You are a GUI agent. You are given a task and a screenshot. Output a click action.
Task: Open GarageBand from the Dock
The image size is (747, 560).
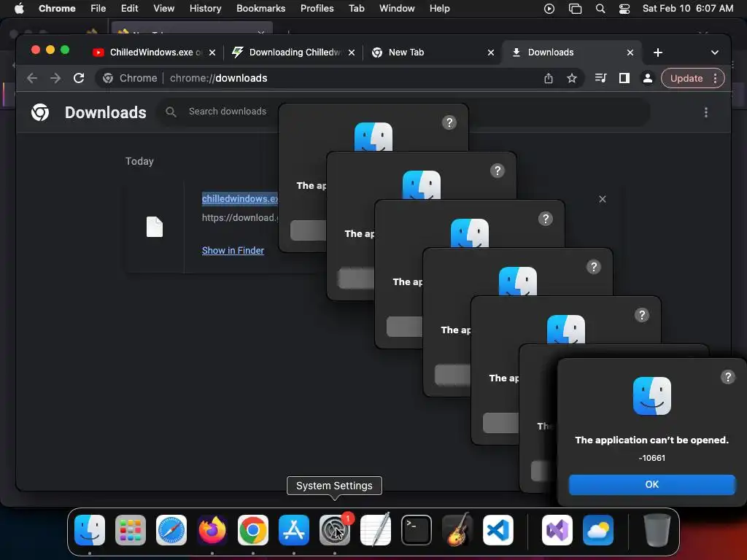[457, 530]
